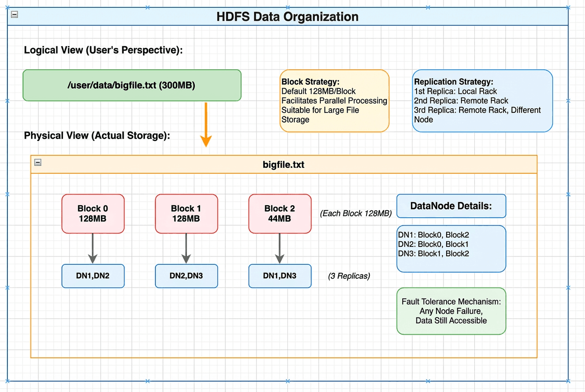Select the DN2,DN3 replica node
The width and height of the screenshot is (585, 392).
pyautogui.click(x=186, y=276)
